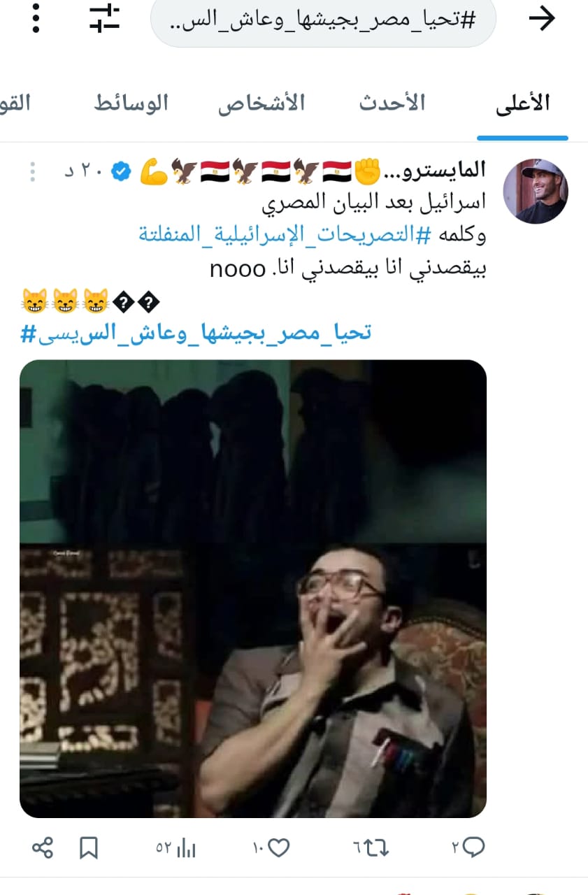This screenshot has height=895, width=588.
Task: Open hashtag تحيا_مصر_بجيشها_وعاش_السيسى
Action: pos(195,333)
